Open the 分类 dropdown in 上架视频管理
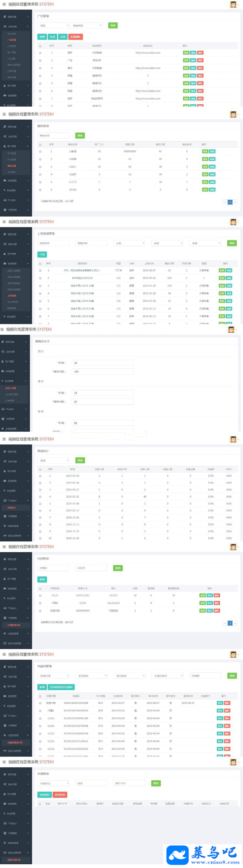Image resolution: width=243 pixels, height=868 pixels. coord(129,243)
